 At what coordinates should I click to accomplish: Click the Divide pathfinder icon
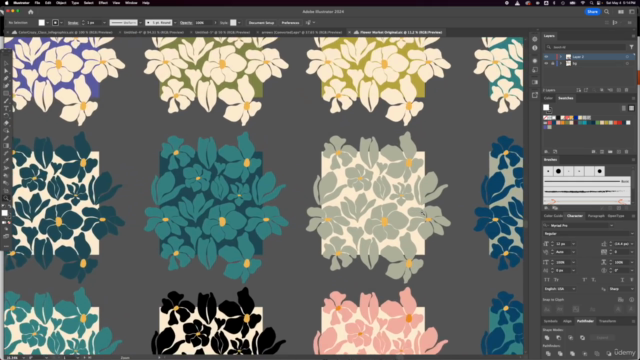pyautogui.click(x=548, y=353)
